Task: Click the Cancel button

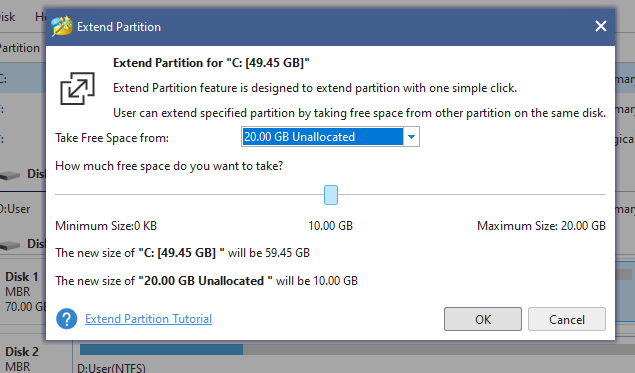Action: click(x=567, y=319)
